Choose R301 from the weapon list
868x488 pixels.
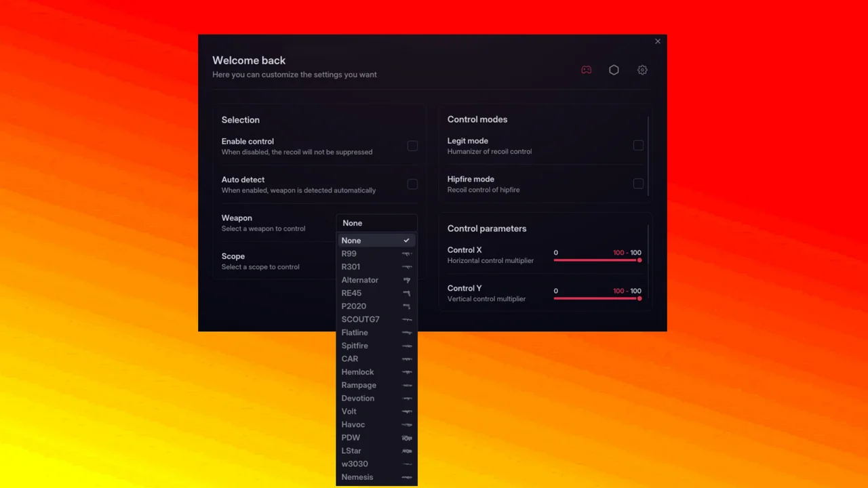click(351, 267)
